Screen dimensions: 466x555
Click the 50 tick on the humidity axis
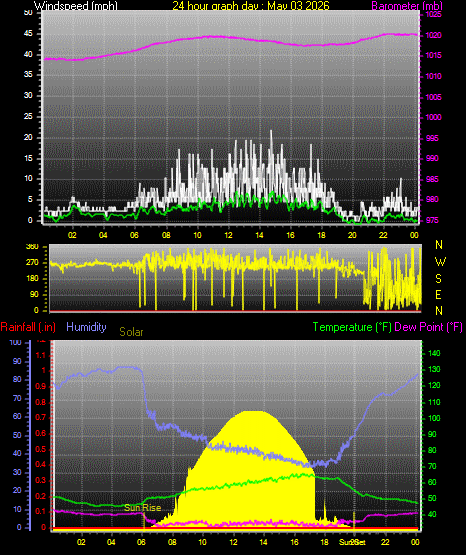pos(17,435)
